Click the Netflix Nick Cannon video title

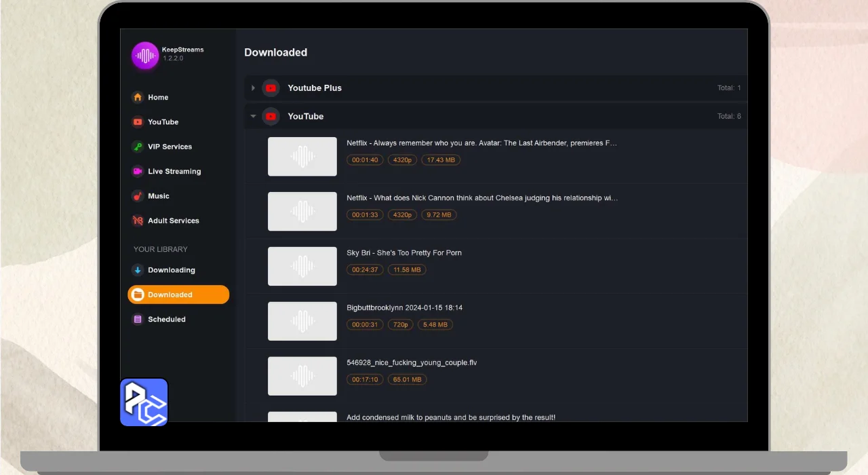pyautogui.click(x=482, y=198)
